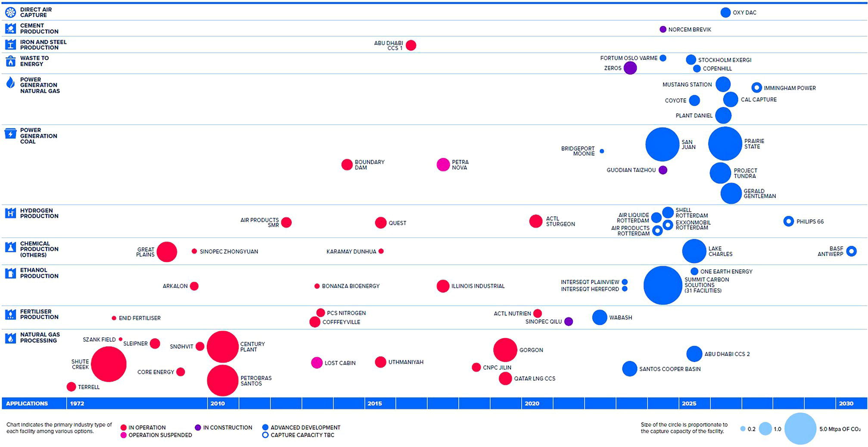Click the Enid Fertiliser small dot
The image size is (868, 447).
coord(114,318)
